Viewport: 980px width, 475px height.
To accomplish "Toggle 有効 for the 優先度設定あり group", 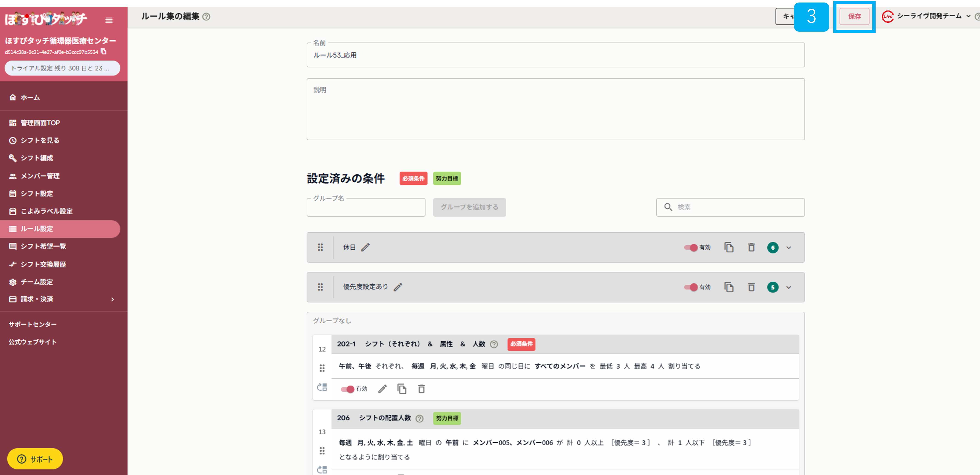I will pos(691,287).
